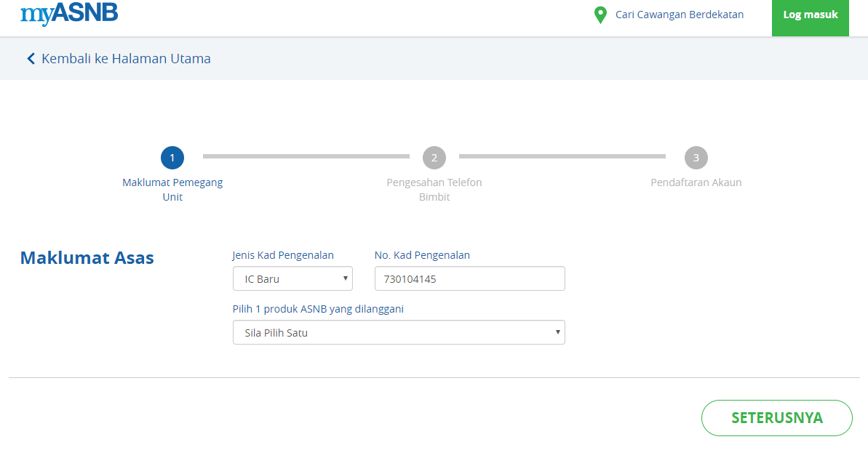The image size is (868, 450).
Task: Focus the No. Kad Pengenalan input field
Action: click(469, 278)
